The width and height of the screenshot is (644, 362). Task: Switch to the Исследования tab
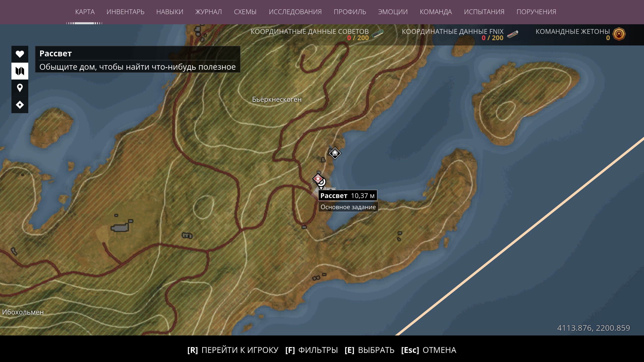point(295,12)
